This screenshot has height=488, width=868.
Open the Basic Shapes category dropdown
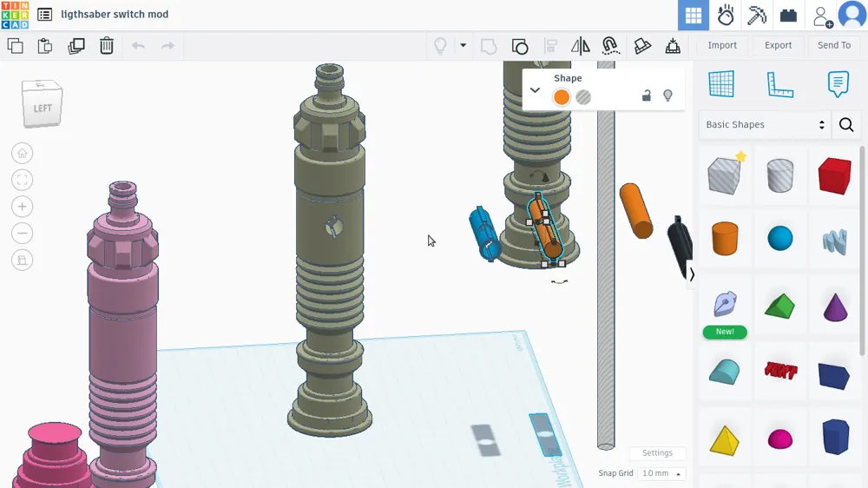(766, 125)
